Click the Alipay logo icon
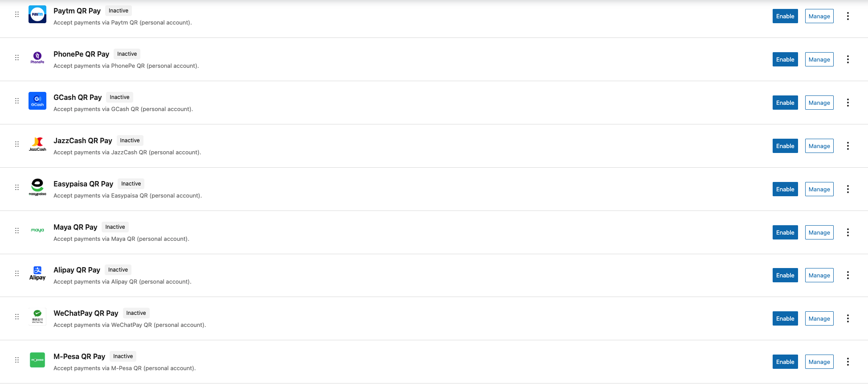The image size is (868, 388). [x=37, y=273]
